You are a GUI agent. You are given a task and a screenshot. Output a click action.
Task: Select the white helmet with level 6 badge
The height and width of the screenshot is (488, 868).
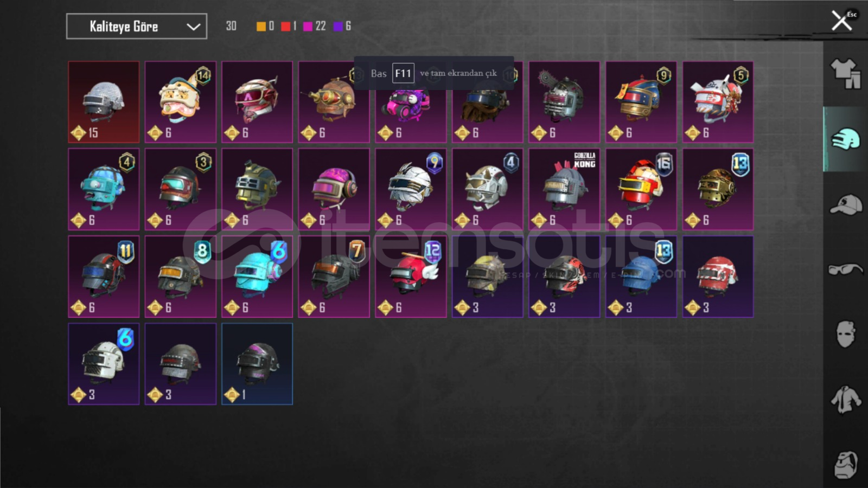[104, 364]
